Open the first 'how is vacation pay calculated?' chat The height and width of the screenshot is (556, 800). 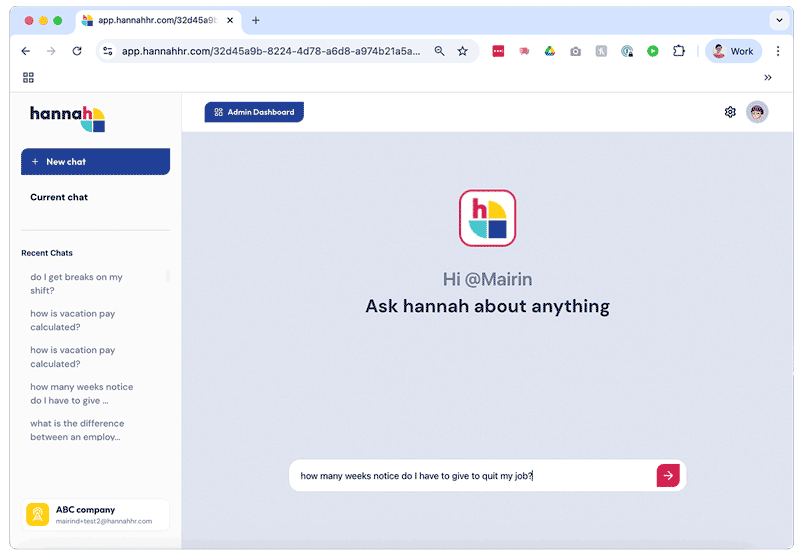(x=72, y=320)
